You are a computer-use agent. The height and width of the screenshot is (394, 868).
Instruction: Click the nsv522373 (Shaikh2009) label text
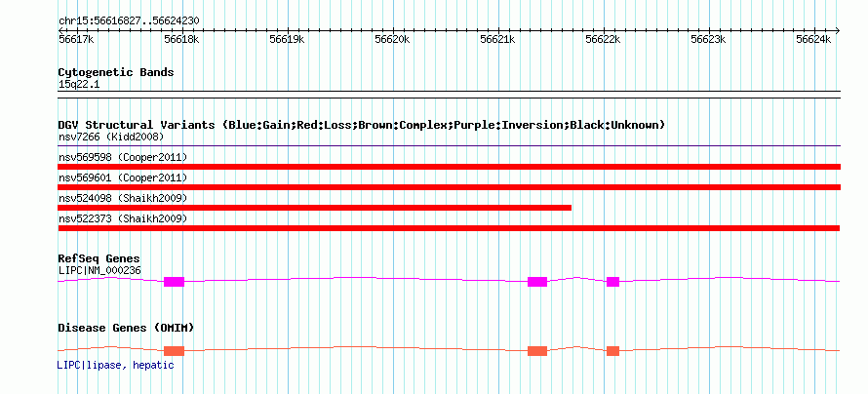[123, 218]
